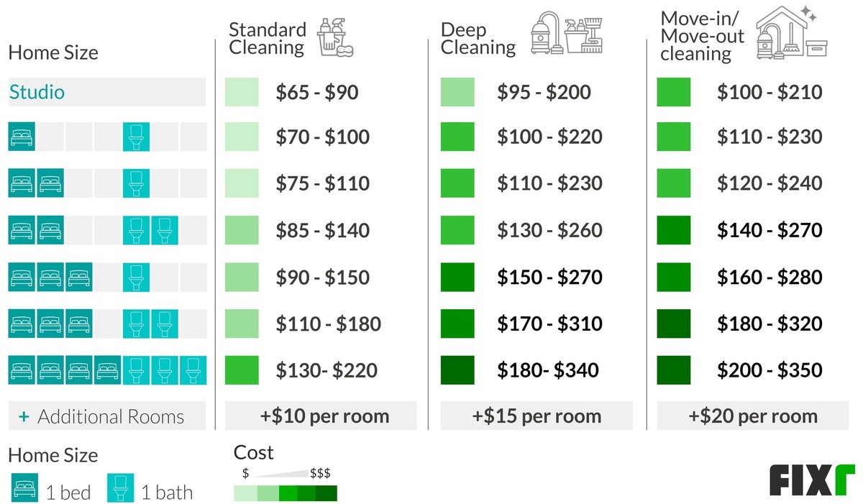
Task: Click the dark green swatch beside $200 - $350
Action: [674, 370]
